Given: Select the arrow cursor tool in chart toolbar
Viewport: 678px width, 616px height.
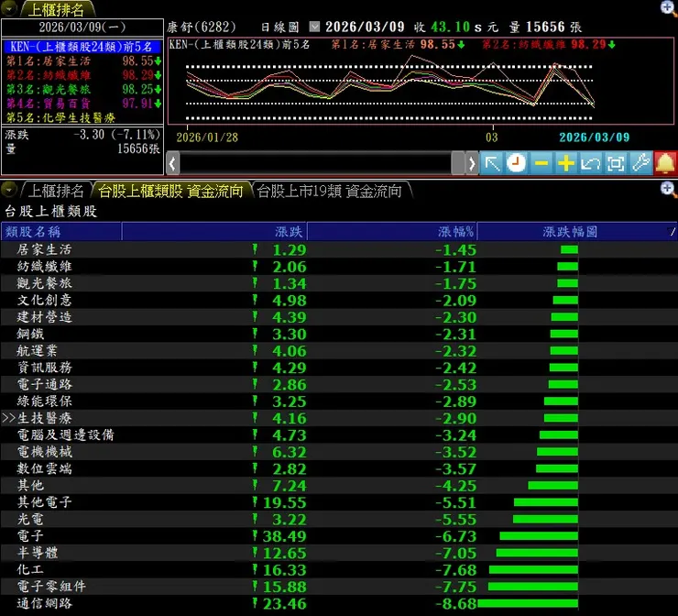Looking at the screenshot, I should pyautogui.click(x=492, y=163).
